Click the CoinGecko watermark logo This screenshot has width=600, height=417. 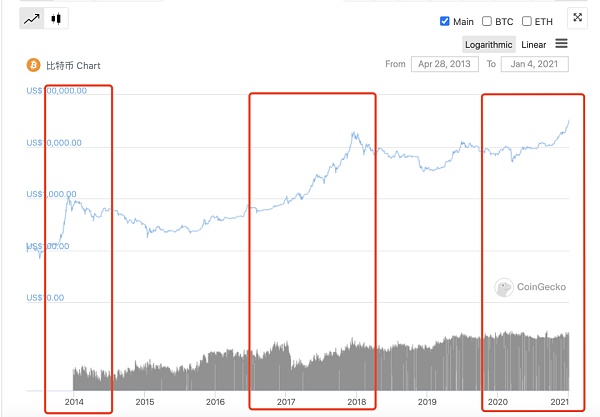(530, 287)
